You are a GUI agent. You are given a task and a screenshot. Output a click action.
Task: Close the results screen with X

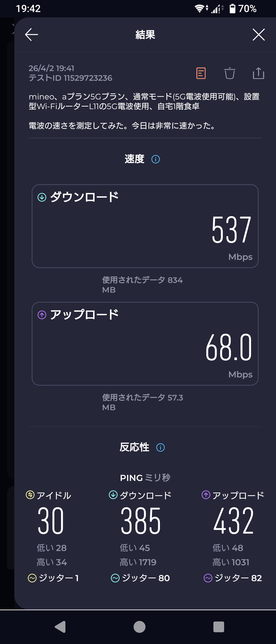[x=258, y=34]
